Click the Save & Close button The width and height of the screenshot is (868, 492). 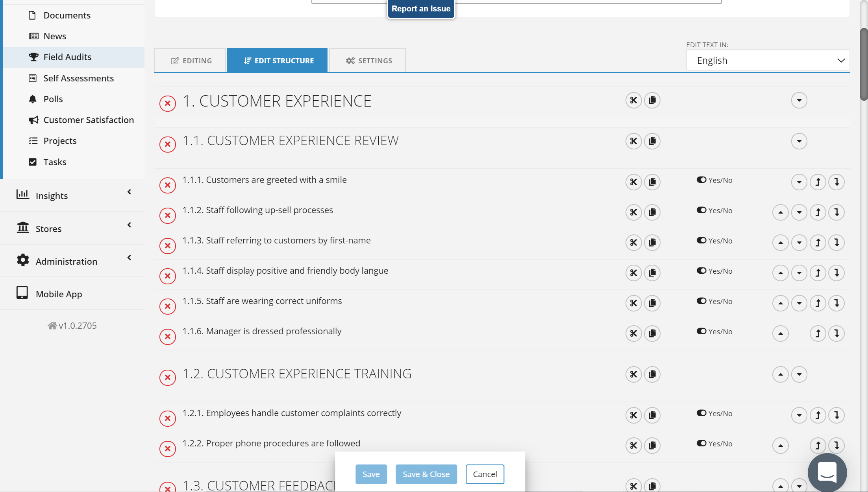(x=426, y=474)
